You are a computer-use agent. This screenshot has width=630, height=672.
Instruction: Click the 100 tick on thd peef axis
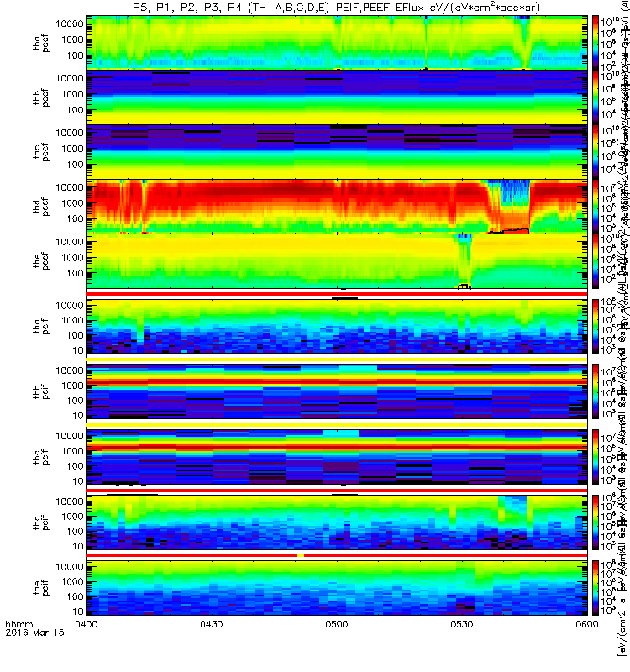(x=76, y=218)
